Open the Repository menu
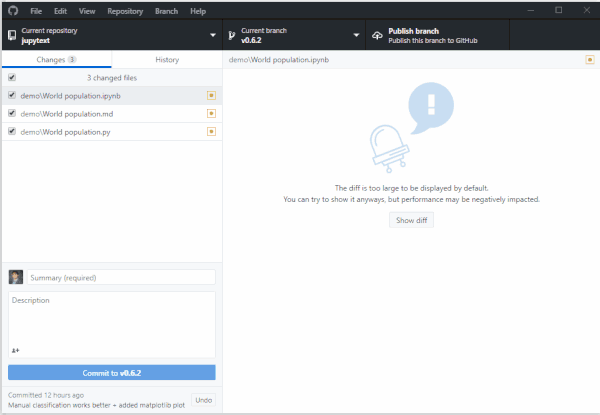 click(125, 11)
